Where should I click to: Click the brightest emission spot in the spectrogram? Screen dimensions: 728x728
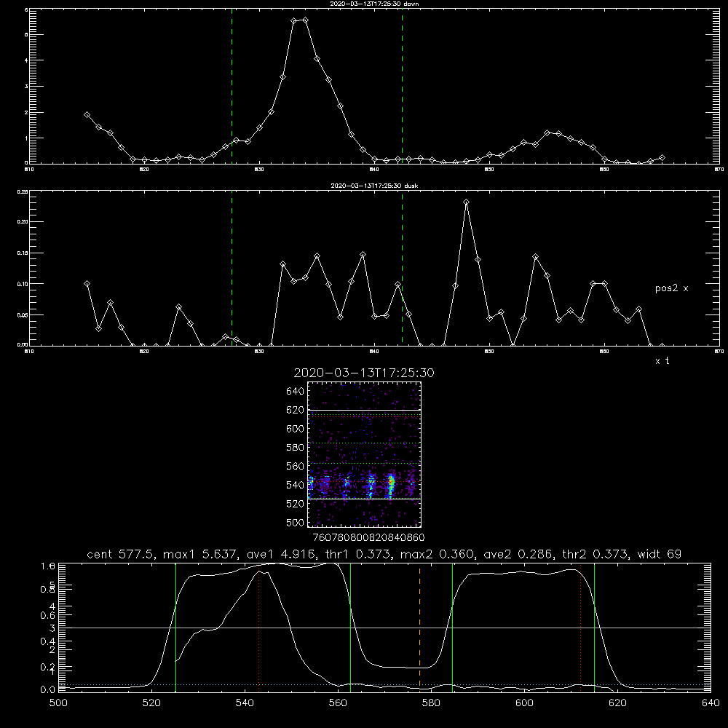click(391, 483)
